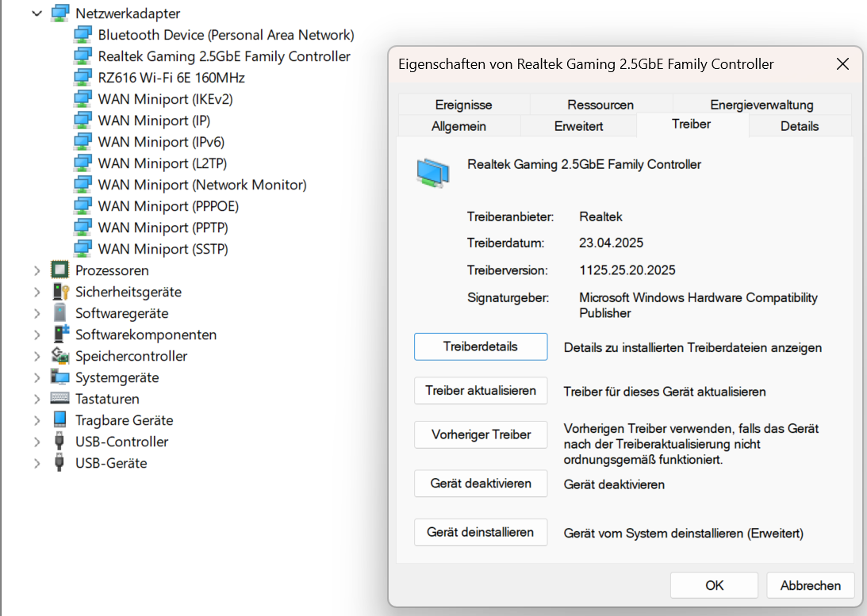Expand the Speichercontroller category
Viewport: 867px width, 616px height.
[x=37, y=356]
